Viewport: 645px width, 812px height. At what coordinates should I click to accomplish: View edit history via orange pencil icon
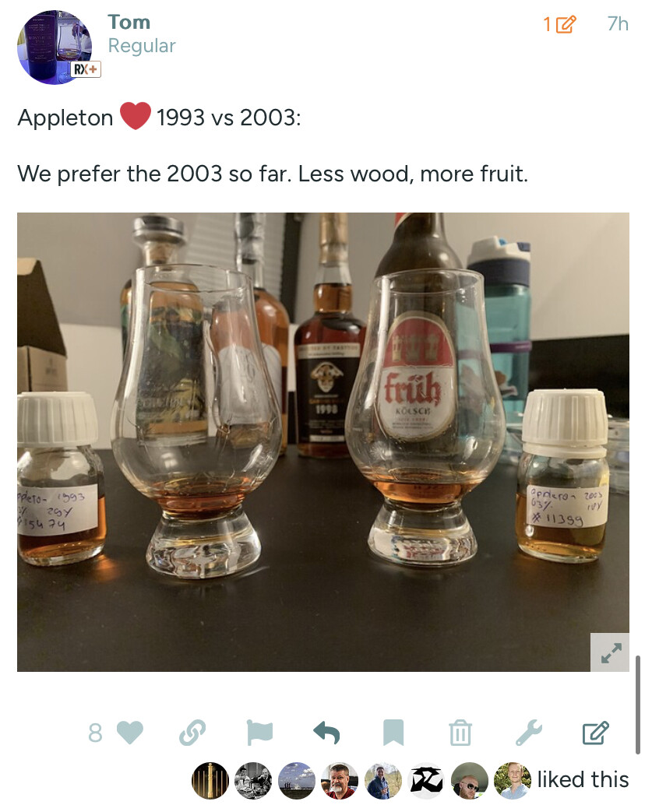[x=559, y=24]
